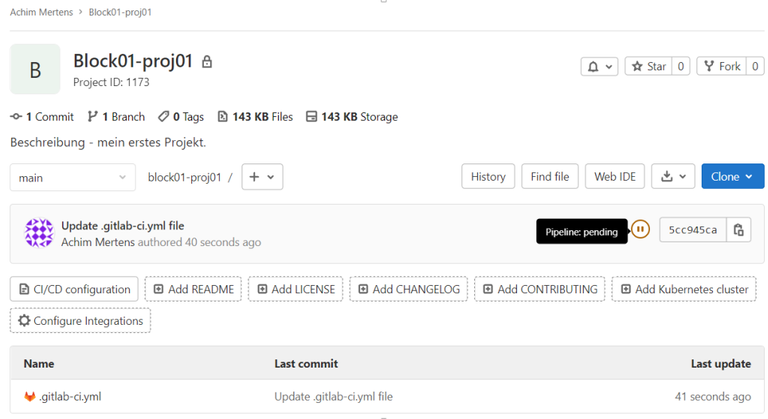Click last commit text in file row

click(x=333, y=396)
